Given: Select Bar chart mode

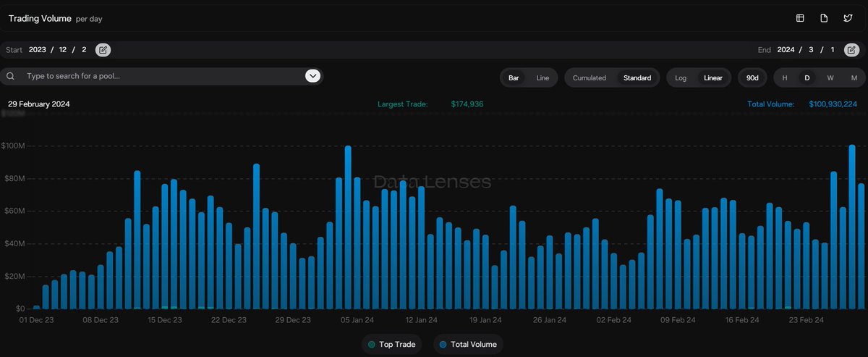Looking at the screenshot, I should pyautogui.click(x=514, y=77).
